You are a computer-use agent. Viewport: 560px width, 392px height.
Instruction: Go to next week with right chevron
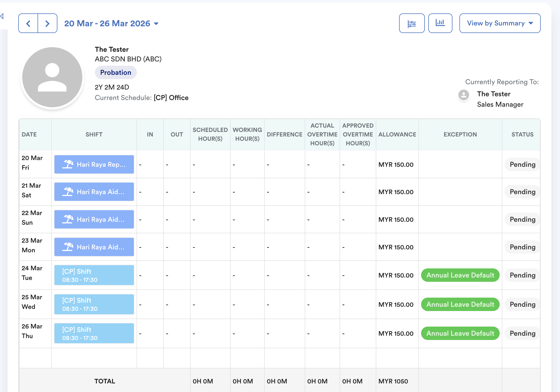click(47, 23)
